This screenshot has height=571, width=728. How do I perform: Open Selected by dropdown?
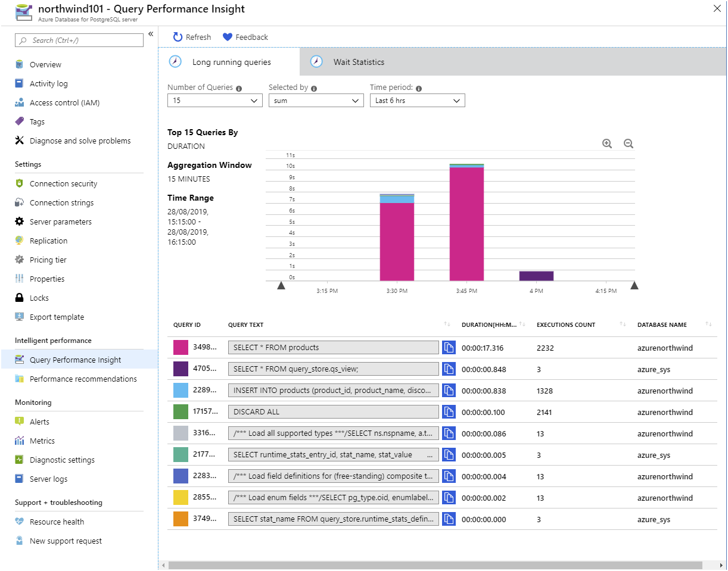click(316, 101)
